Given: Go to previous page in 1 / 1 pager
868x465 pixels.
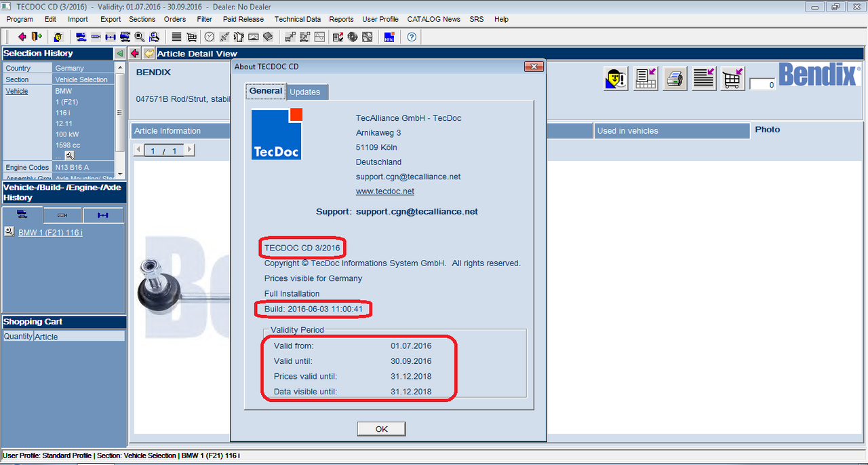Looking at the screenshot, I should [139, 150].
